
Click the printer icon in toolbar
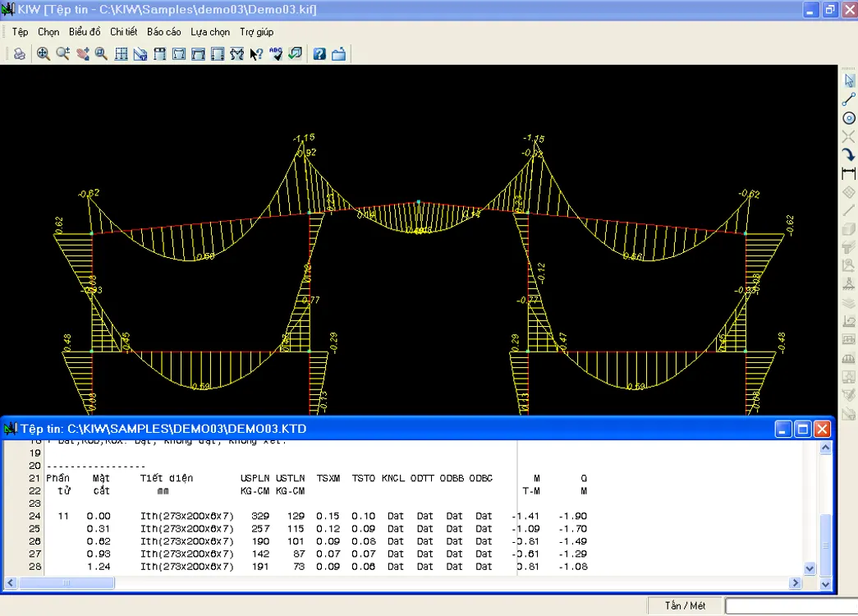coord(19,54)
